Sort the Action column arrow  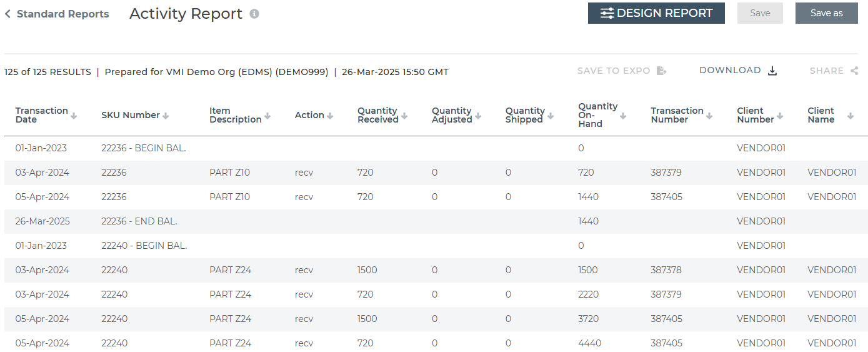(x=330, y=116)
